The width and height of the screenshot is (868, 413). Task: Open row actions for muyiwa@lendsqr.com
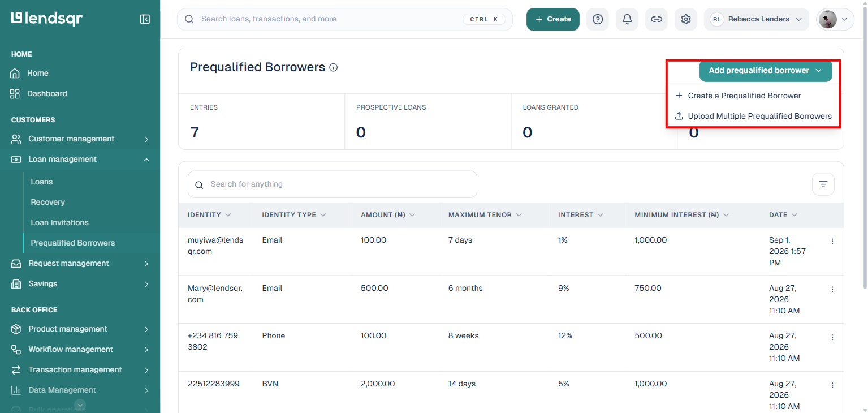[832, 242]
